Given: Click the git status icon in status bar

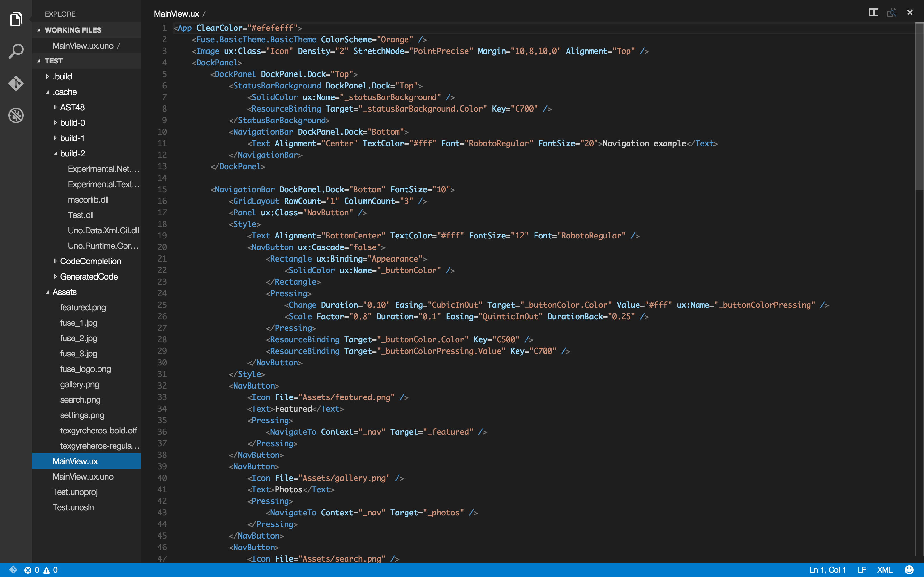Looking at the screenshot, I should click(13, 570).
